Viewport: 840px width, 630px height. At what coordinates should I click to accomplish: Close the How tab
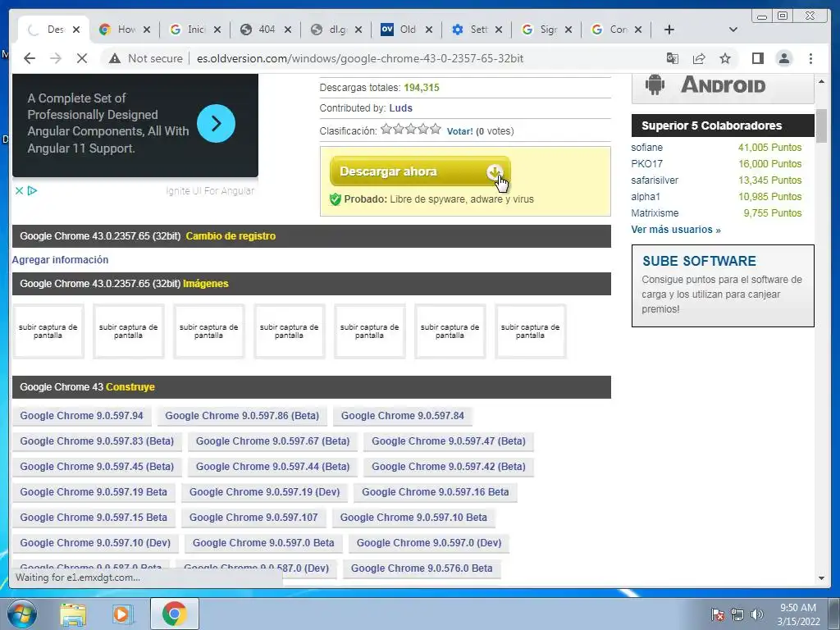click(x=147, y=30)
